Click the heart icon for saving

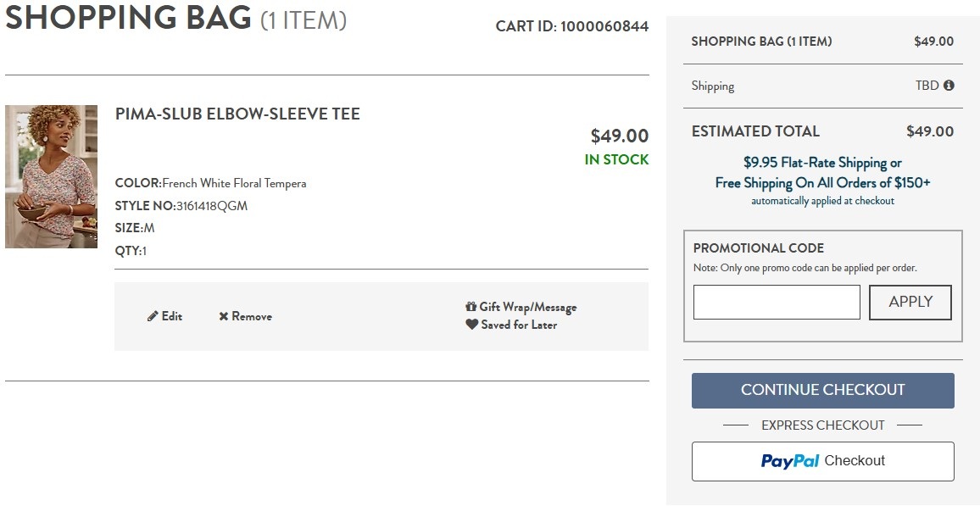click(471, 325)
